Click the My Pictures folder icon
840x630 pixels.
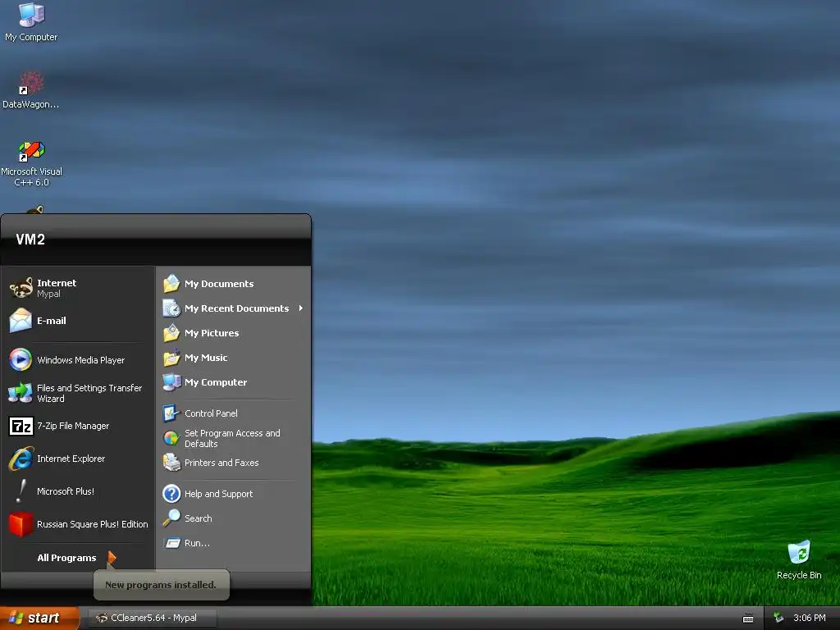171,333
